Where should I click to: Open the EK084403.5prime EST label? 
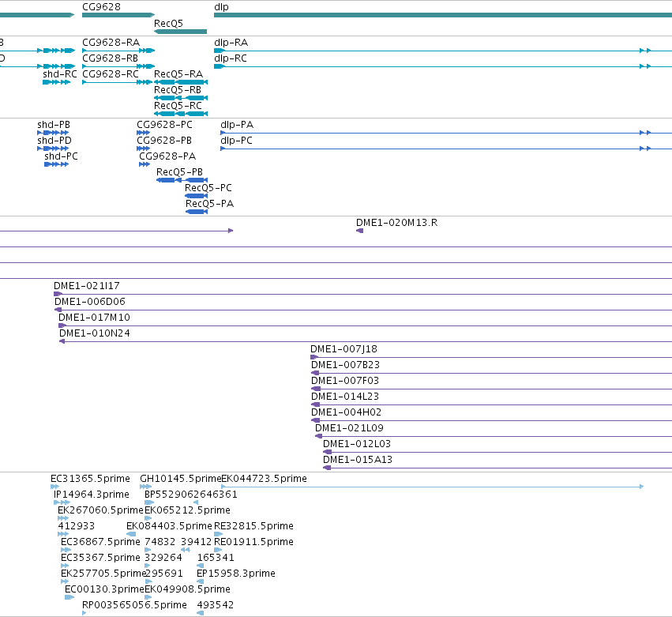pyautogui.click(x=169, y=526)
